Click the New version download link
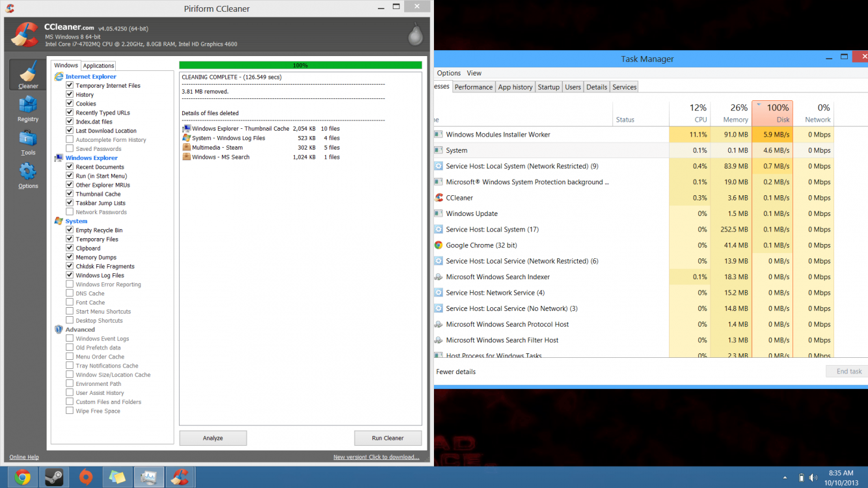 point(376,457)
